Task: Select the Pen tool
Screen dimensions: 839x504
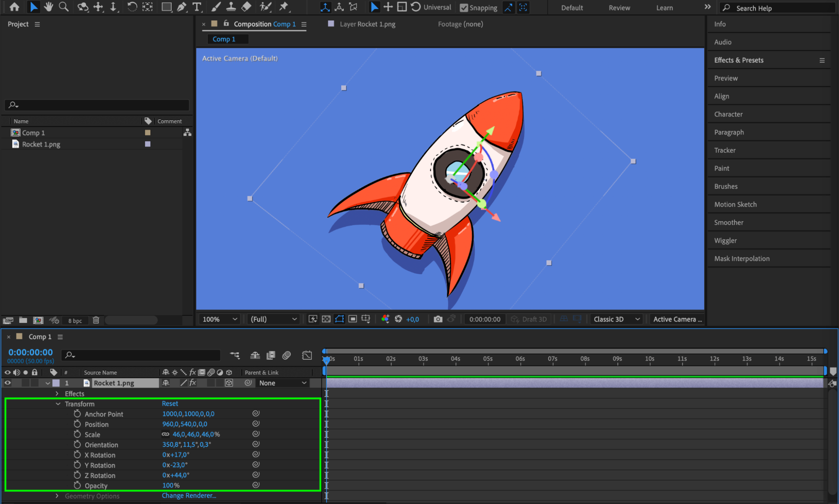Action: (182, 7)
